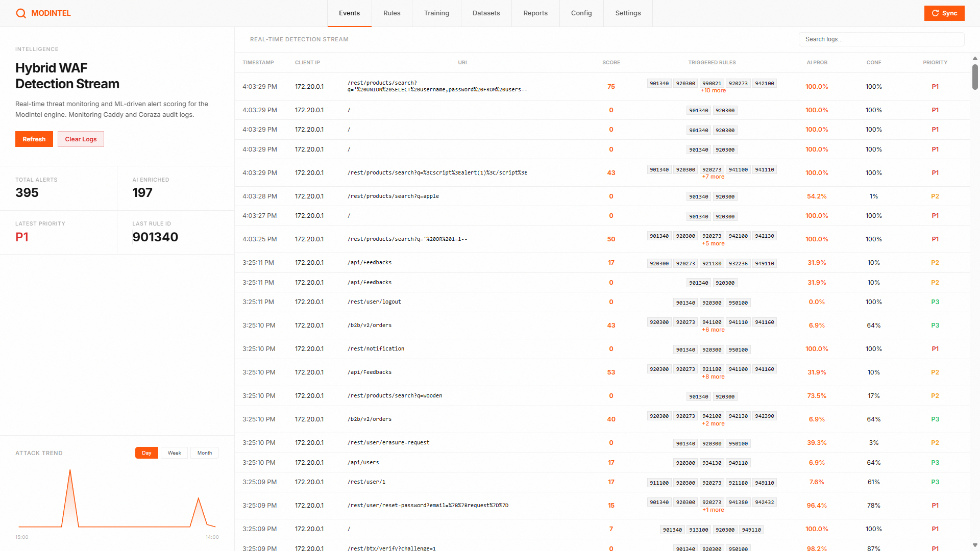Focus the Search logs input field
This screenshot has width=980, height=551.
pos(881,39)
